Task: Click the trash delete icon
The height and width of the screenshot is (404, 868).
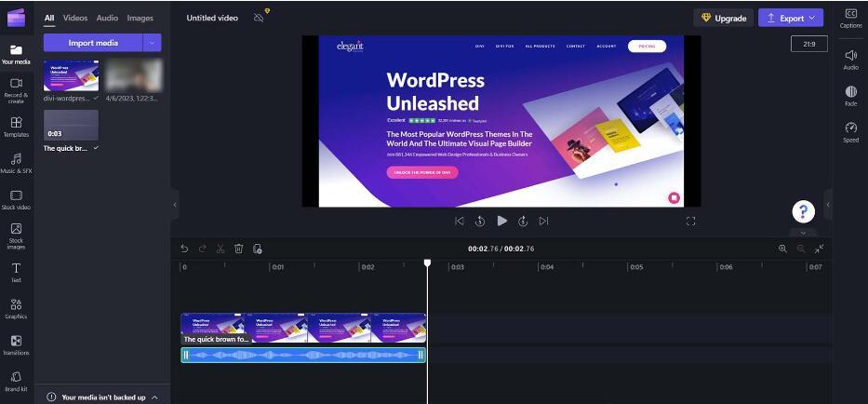Action: 238,249
